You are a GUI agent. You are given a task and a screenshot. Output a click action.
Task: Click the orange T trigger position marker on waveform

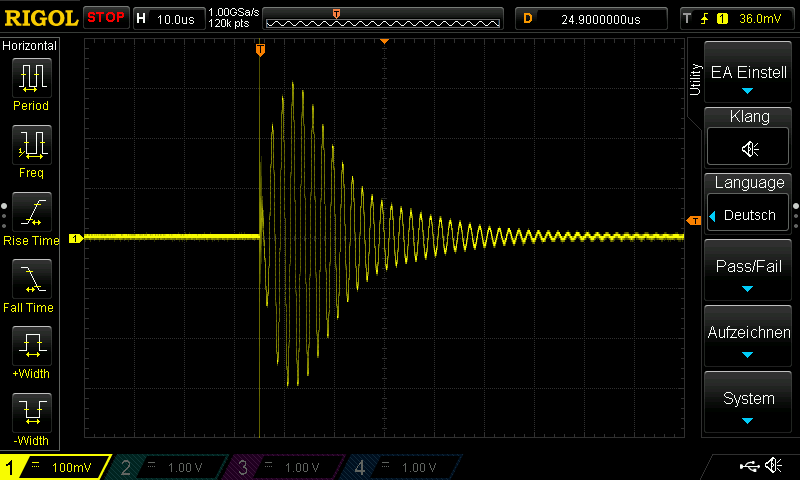260,50
